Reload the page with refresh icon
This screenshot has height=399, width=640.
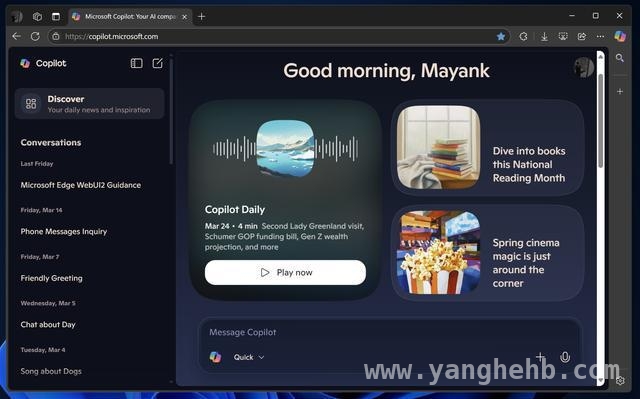[35, 36]
